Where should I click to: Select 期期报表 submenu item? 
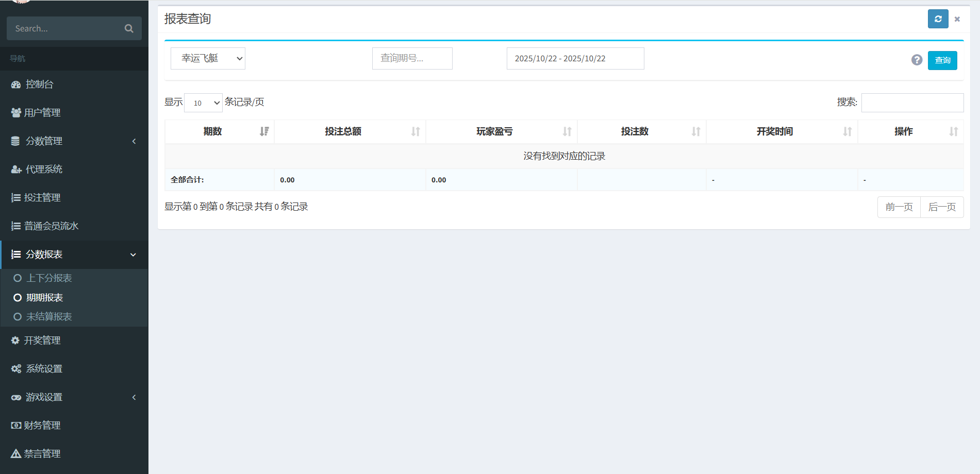pos(44,298)
